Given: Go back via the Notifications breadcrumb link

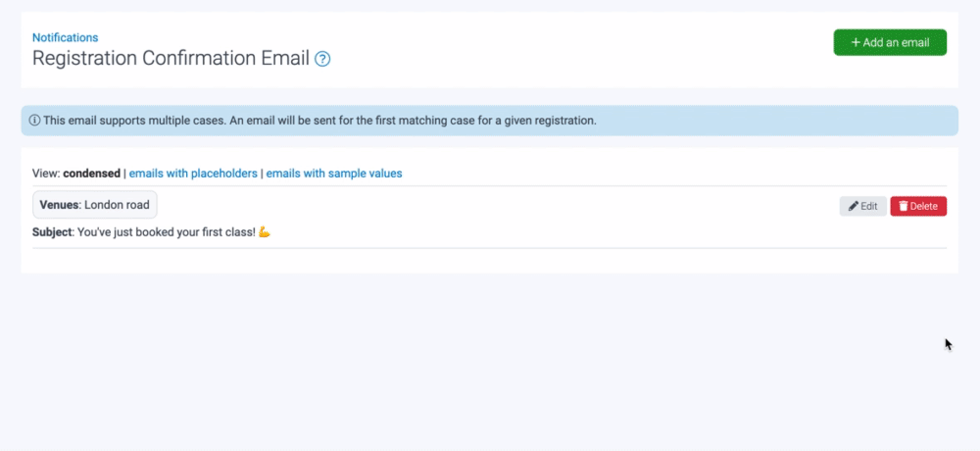Looking at the screenshot, I should coord(65,37).
